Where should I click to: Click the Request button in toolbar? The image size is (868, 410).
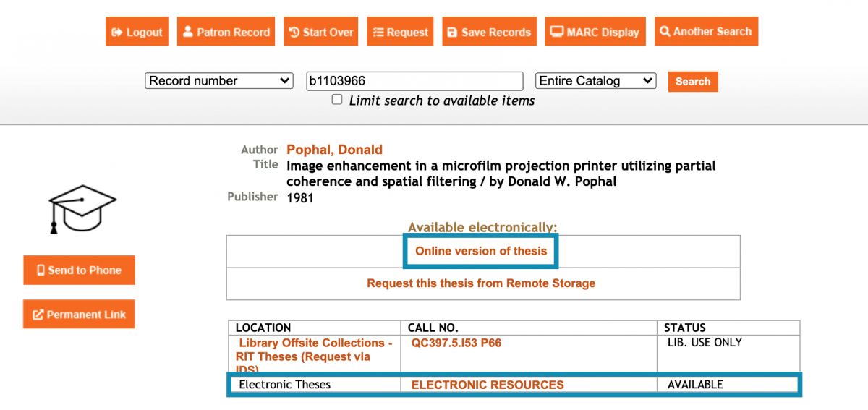(x=400, y=32)
